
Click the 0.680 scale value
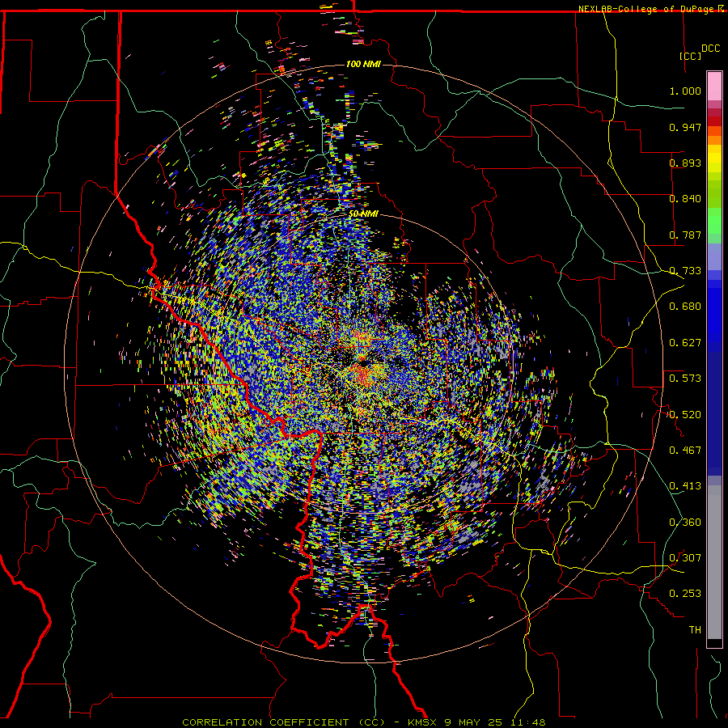point(685,307)
